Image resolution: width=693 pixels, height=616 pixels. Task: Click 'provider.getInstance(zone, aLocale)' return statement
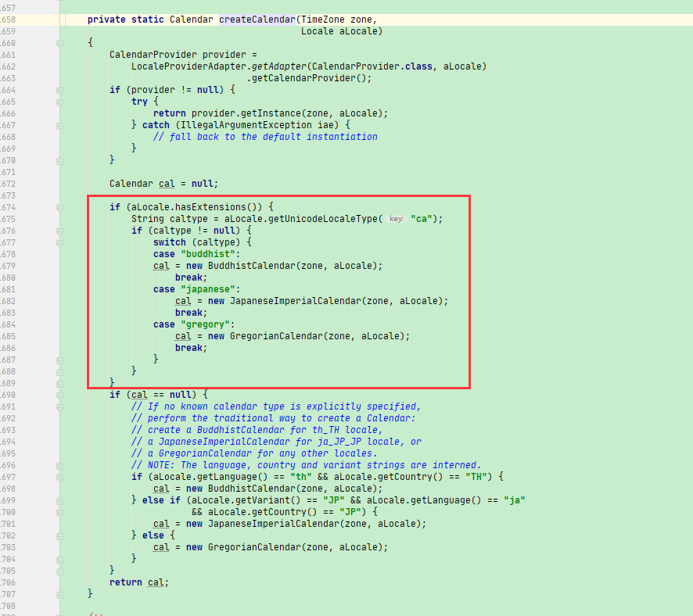pos(289,113)
